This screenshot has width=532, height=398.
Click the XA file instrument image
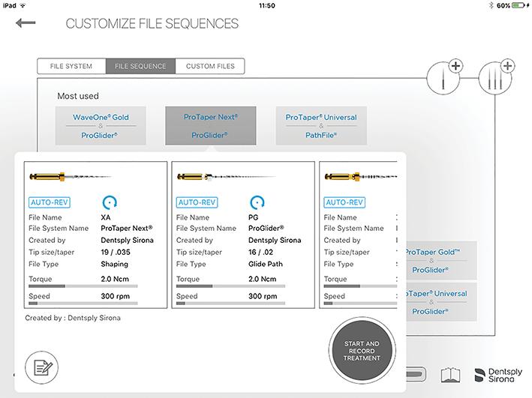click(x=71, y=177)
